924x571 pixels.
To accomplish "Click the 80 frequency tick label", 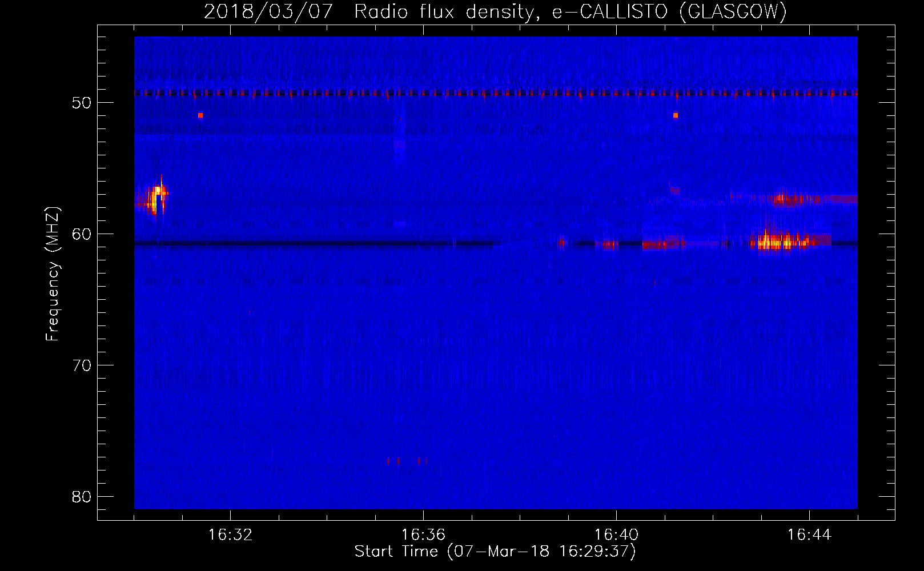I will pyautogui.click(x=82, y=497).
